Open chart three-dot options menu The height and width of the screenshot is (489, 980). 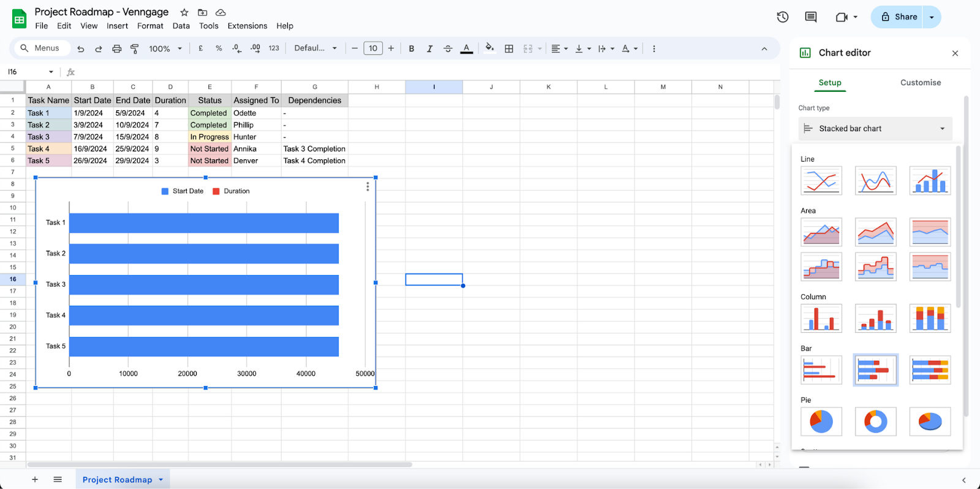click(367, 186)
